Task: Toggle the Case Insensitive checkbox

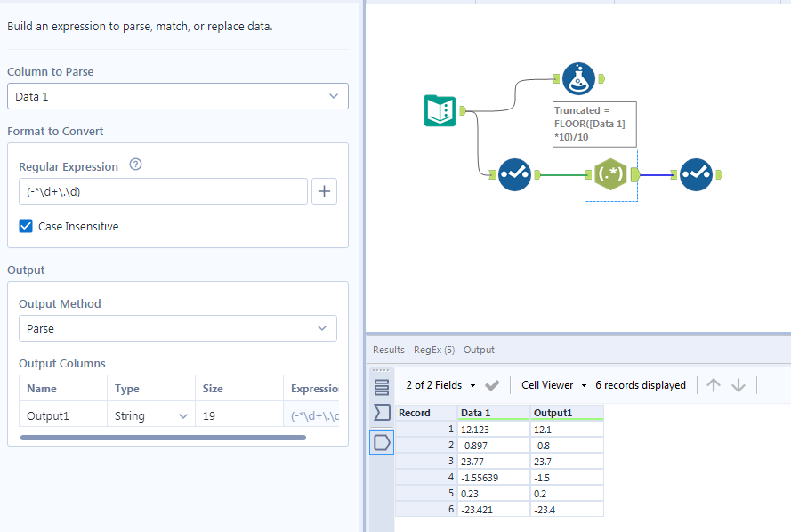Action: tap(24, 226)
